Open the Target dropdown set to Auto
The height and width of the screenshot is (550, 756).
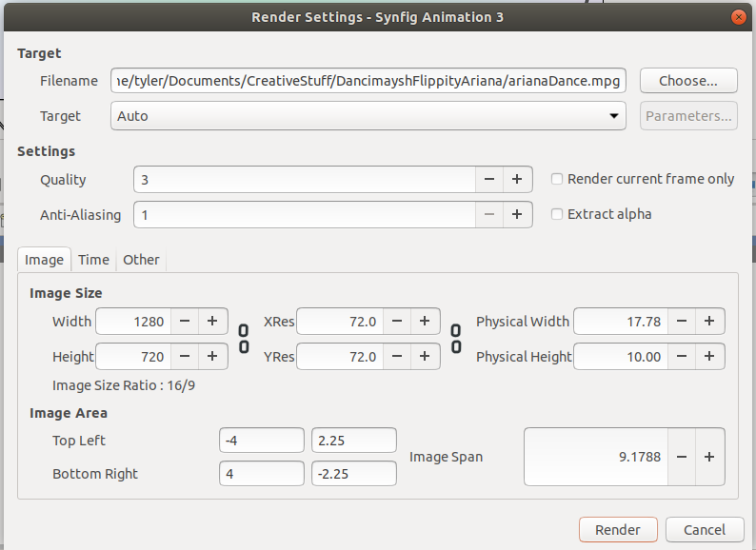368,116
